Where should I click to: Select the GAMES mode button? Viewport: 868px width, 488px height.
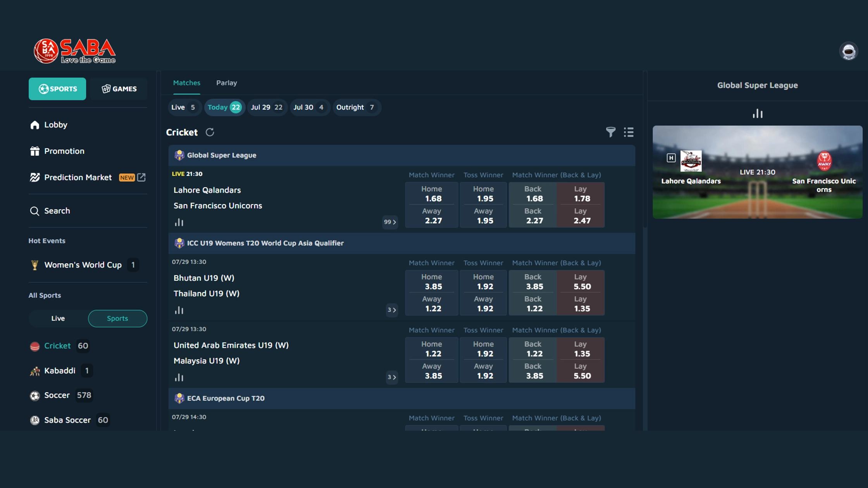119,89
